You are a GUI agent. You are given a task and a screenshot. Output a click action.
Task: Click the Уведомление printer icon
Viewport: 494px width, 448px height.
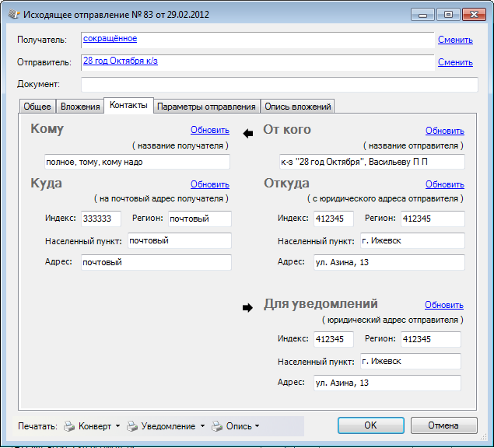[132, 426]
